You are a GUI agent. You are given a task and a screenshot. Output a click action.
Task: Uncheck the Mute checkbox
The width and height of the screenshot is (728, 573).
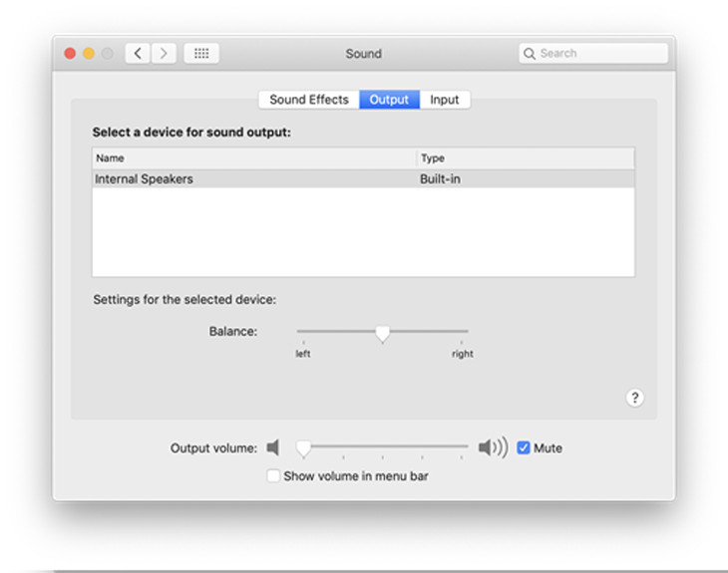tap(524, 448)
